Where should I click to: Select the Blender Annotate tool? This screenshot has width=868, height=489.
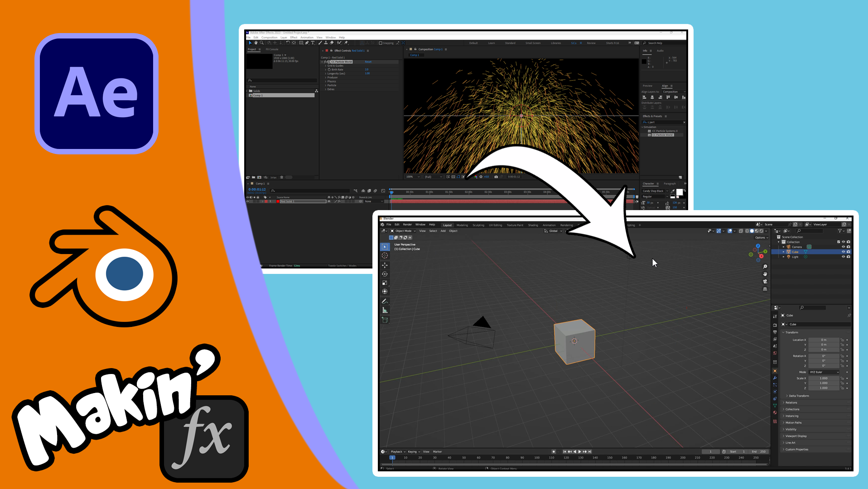(385, 302)
